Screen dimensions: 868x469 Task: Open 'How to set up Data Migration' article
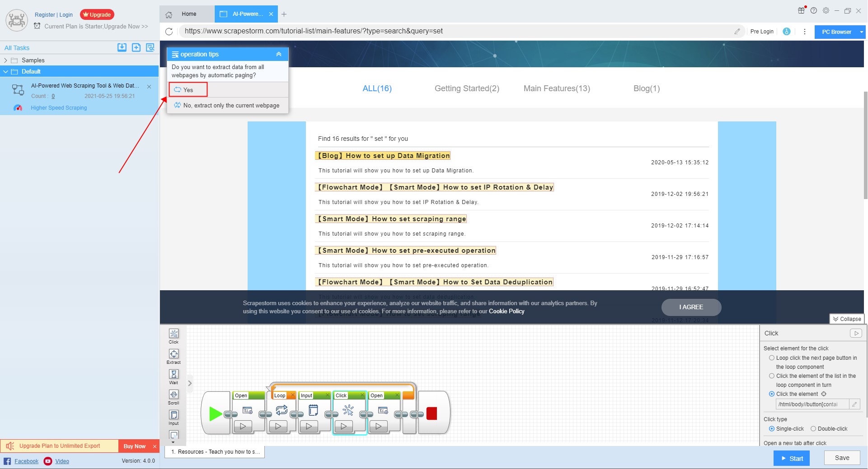coord(383,156)
